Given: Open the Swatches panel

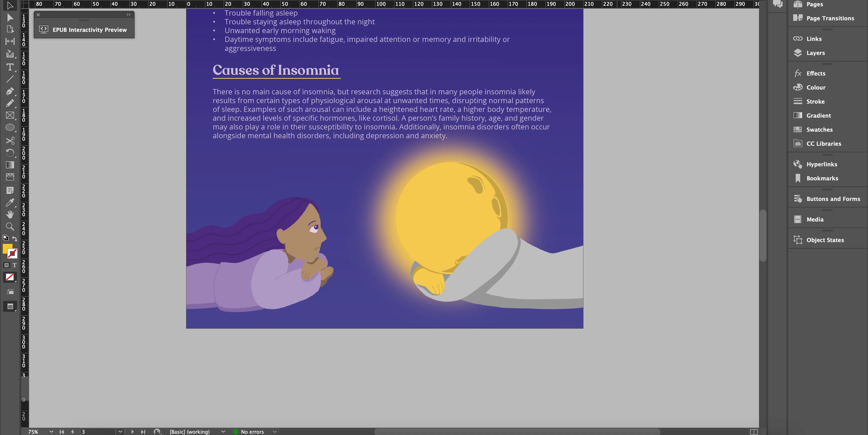Looking at the screenshot, I should pos(819,130).
